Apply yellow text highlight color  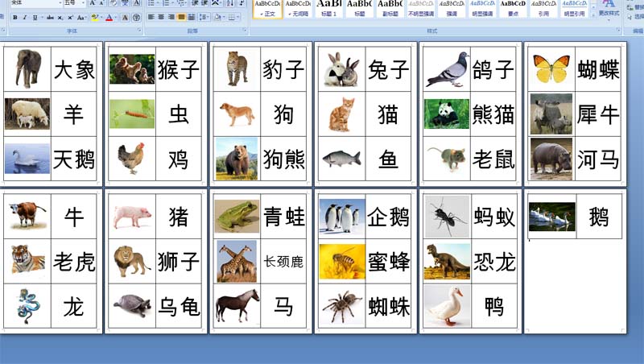pyautogui.click(x=94, y=17)
